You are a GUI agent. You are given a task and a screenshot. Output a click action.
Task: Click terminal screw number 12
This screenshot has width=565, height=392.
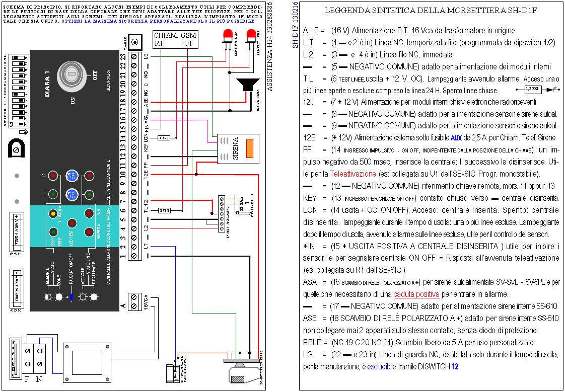tap(134, 156)
